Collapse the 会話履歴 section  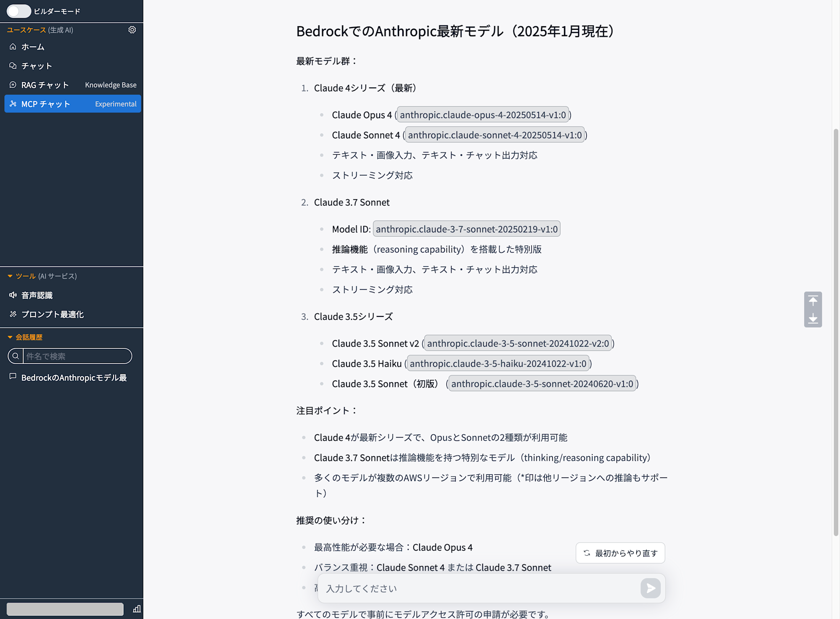[25, 337]
